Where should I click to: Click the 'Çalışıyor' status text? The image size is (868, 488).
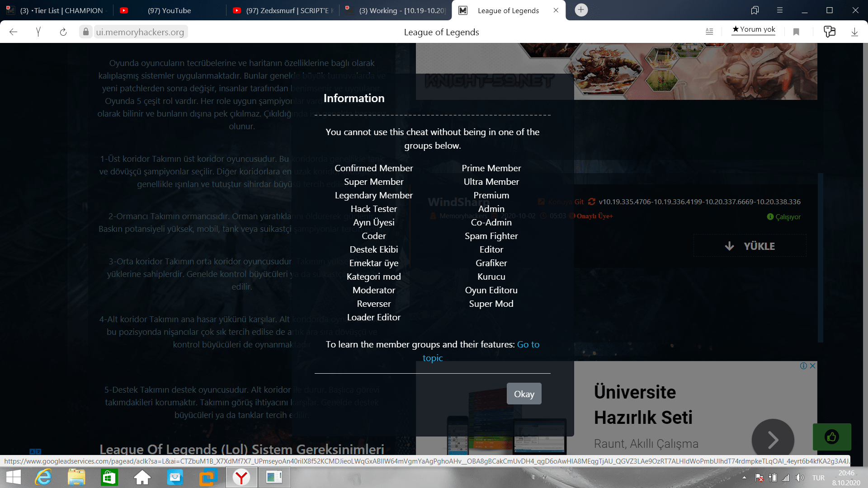(788, 217)
